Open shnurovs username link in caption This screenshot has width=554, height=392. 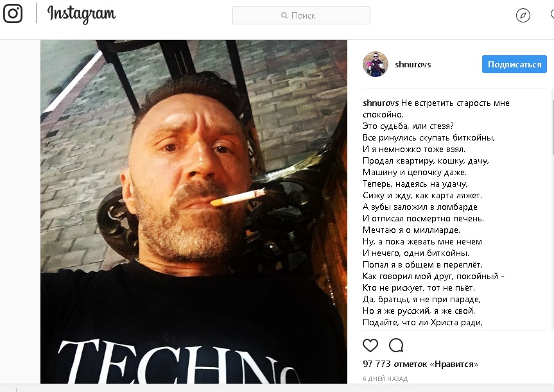point(381,103)
